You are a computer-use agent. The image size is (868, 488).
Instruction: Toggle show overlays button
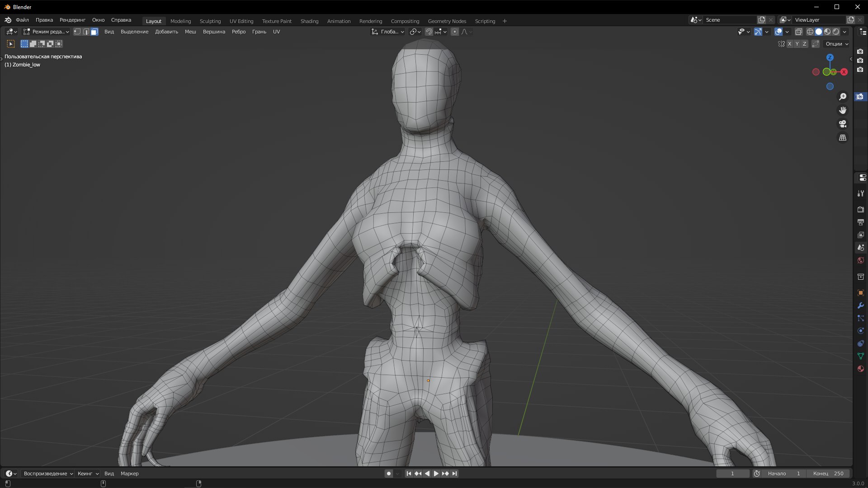(778, 32)
